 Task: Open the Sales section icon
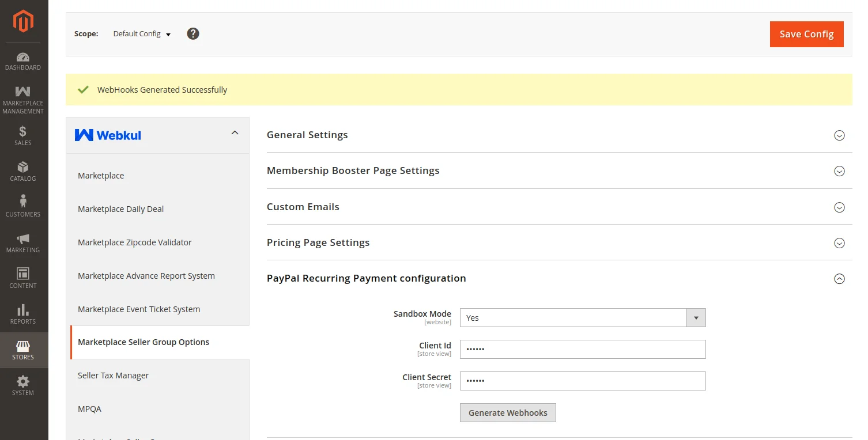click(x=23, y=135)
